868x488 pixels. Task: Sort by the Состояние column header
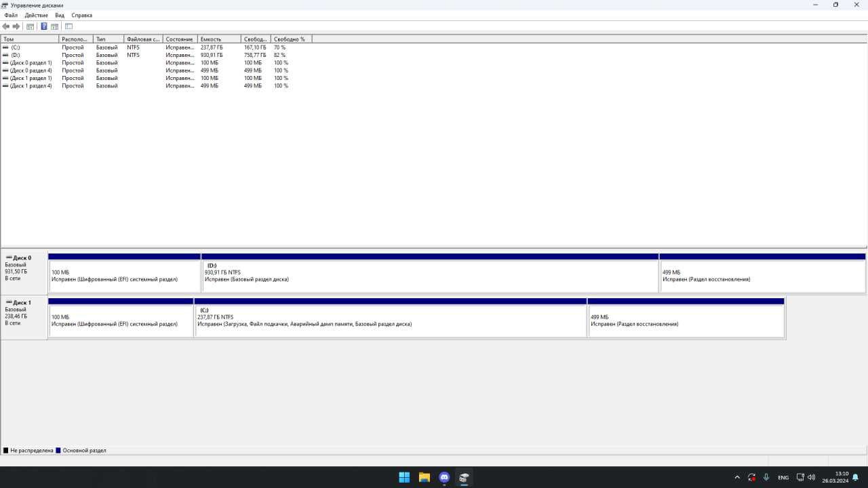pos(180,39)
